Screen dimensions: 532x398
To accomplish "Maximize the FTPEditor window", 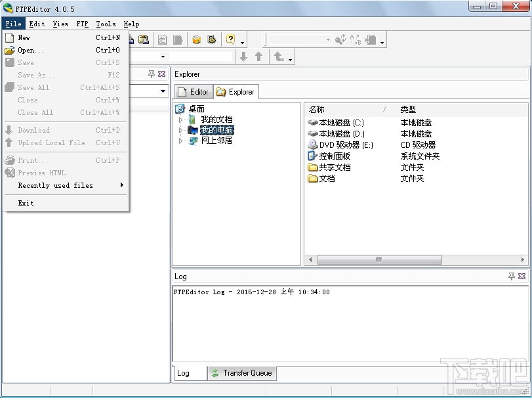I will [493, 6].
